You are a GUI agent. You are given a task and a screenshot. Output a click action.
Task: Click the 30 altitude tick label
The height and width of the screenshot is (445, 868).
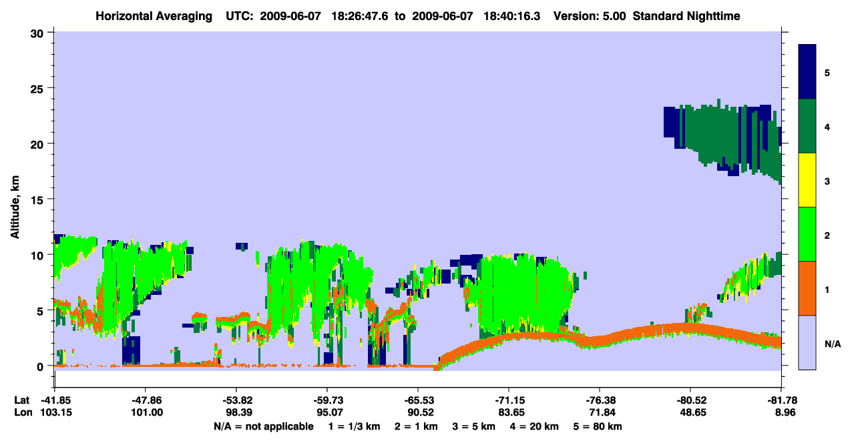click(x=39, y=32)
